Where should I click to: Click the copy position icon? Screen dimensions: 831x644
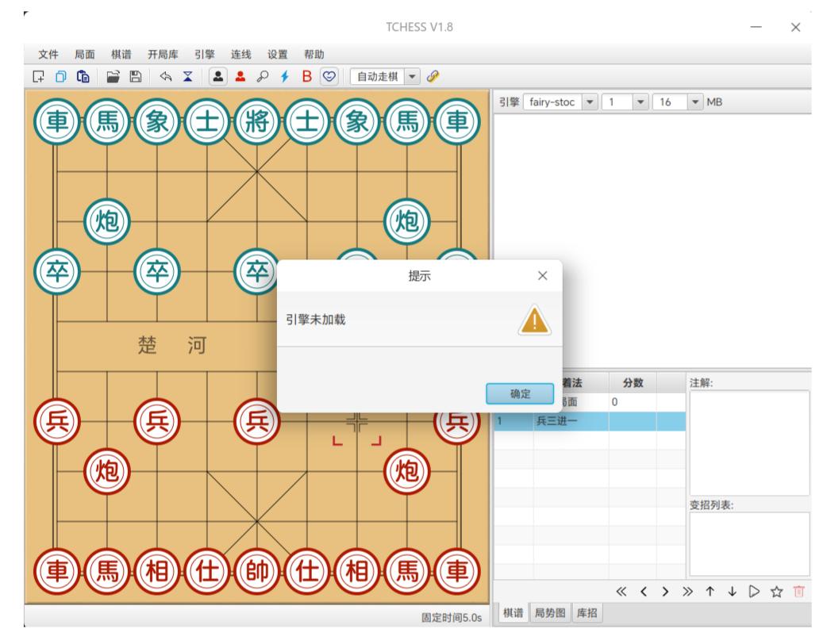pyautogui.click(x=61, y=76)
